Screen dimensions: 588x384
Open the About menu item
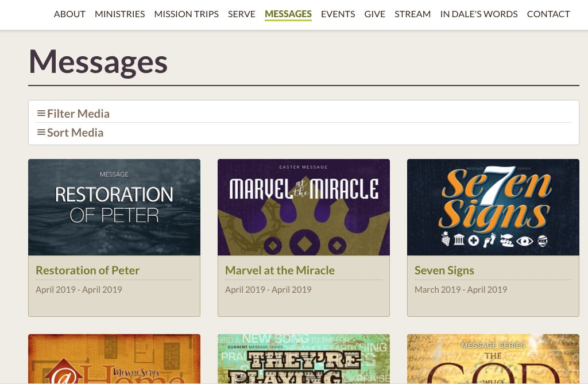point(69,14)
